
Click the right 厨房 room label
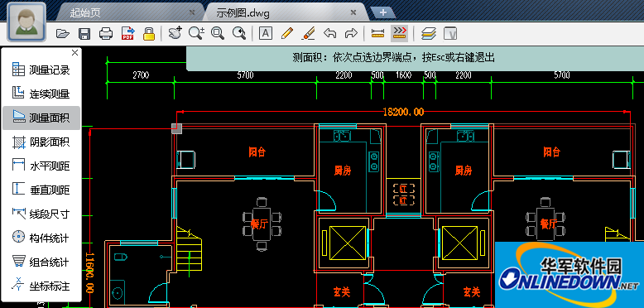[x=464, y=171]
